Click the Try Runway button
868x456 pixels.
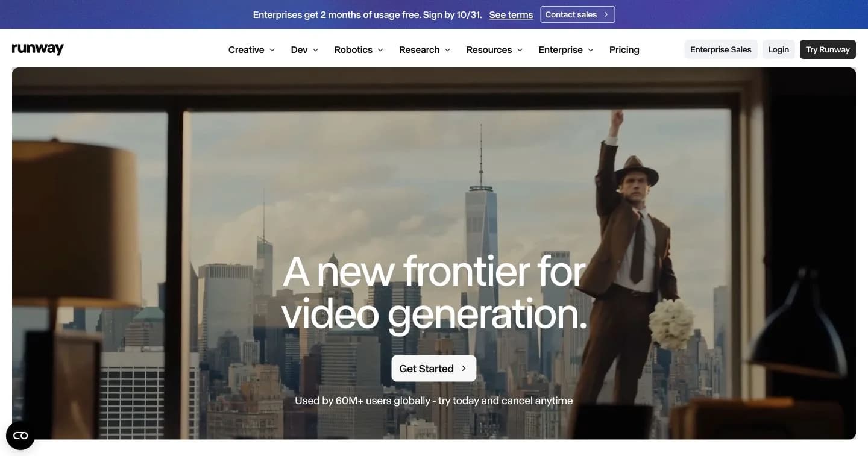pos(828,49)
